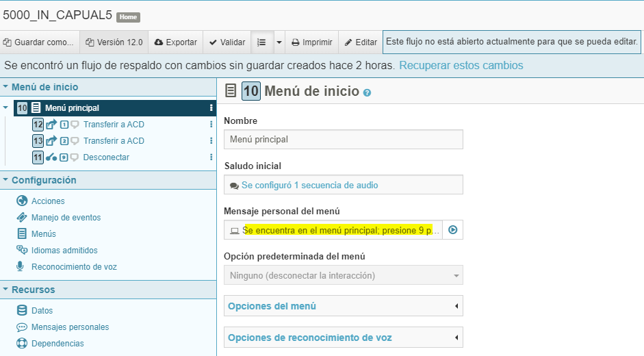This screenshot has height=356, width=644.
Task: Open options menu for item 12
Action: 211,124
